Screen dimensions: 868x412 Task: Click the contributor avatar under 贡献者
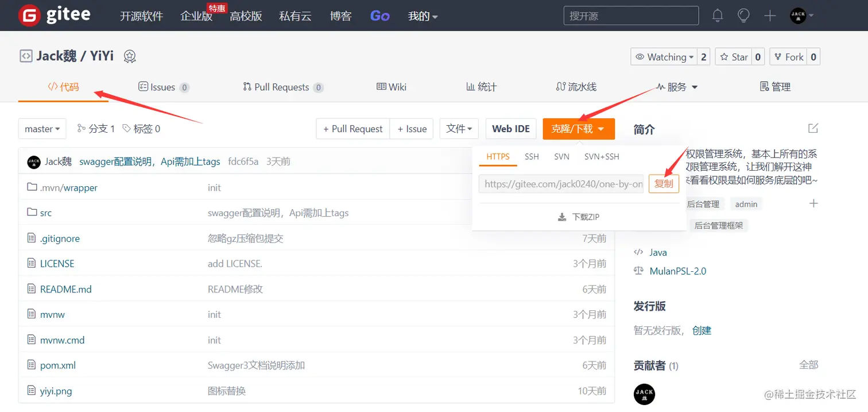click(644, 394)
